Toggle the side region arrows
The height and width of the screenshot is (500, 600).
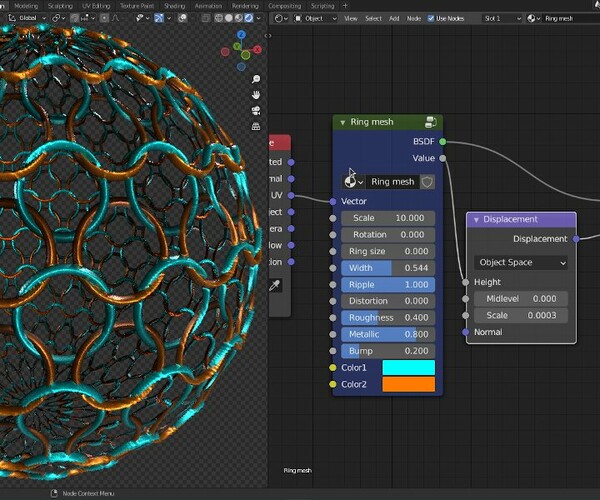(268, 36)
